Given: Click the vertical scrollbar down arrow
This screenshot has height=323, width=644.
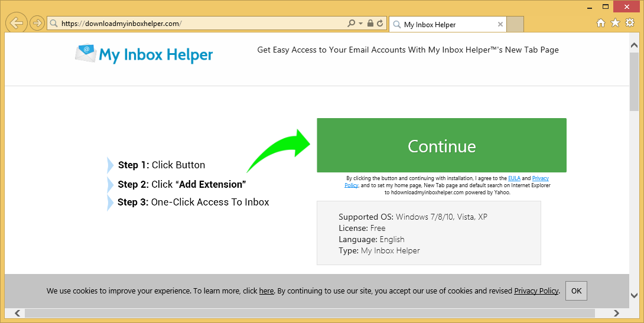Looking at the screenshot, I should pos(634,295).
